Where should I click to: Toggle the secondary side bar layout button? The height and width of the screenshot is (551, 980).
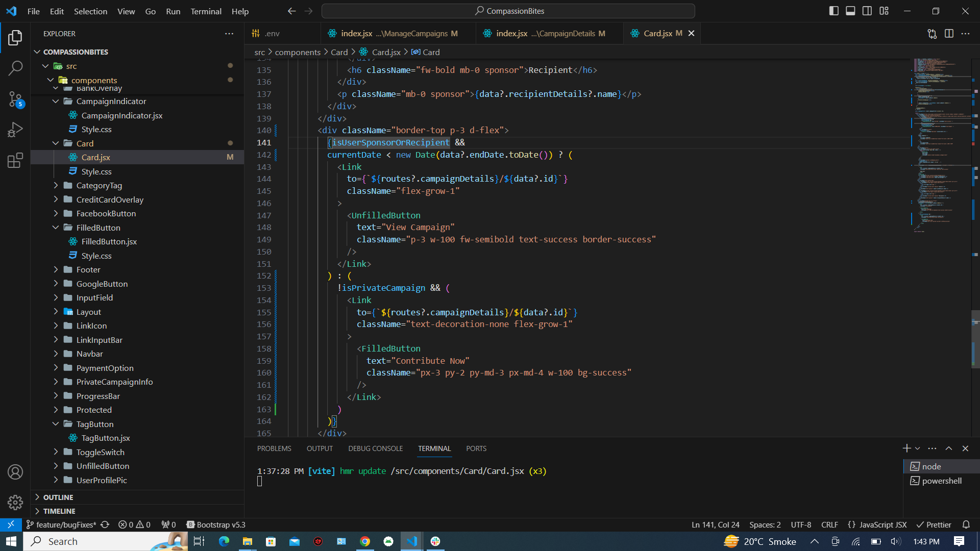pyautogui.click(x=867, y=11)
